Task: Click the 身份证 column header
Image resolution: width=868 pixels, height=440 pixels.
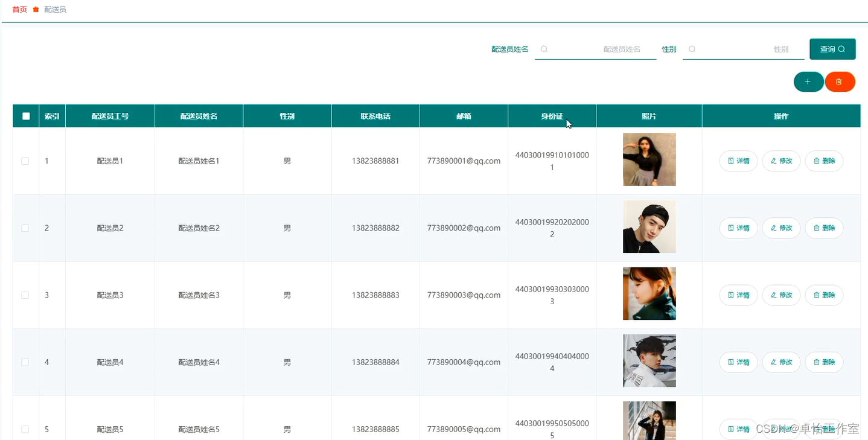Action: [552, 116]
